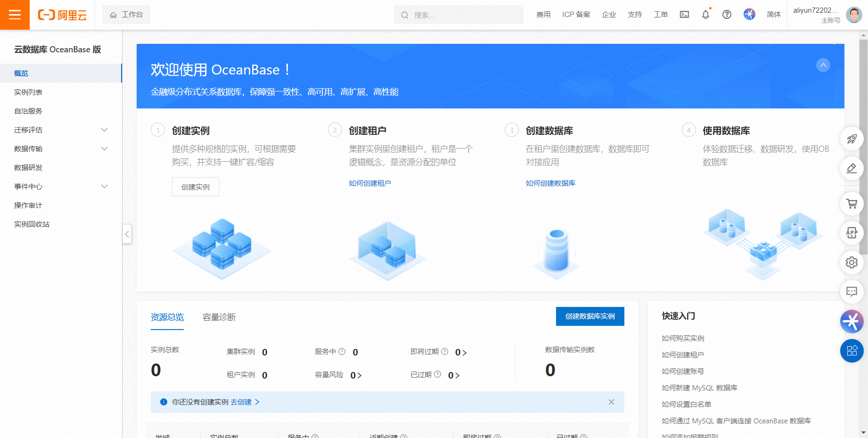Viewport: 868px width, 438px height.
Task: Open 费用 in the top navigation
Action: (x=543, y=15)
